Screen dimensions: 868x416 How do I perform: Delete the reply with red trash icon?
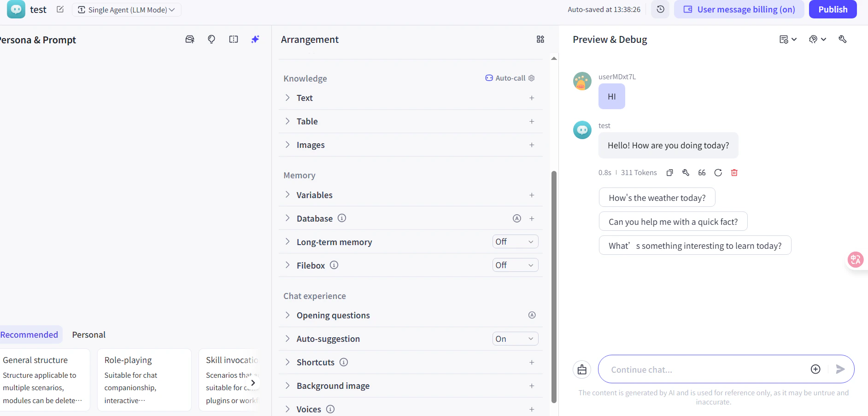734,173
